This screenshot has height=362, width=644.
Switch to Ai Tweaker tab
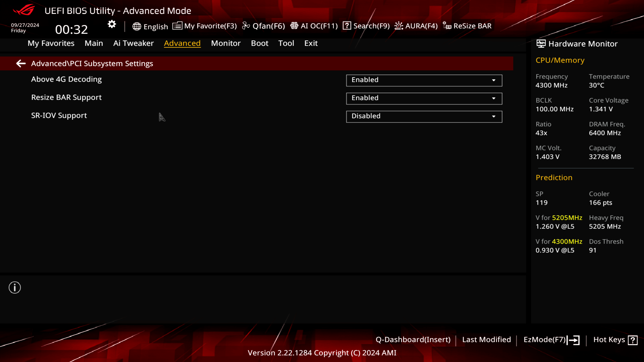tap(133, 43)
